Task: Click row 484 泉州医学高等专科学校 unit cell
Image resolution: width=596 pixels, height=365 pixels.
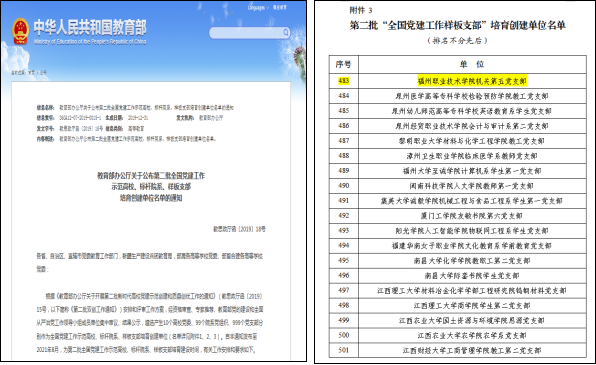Action: point(472,96)
